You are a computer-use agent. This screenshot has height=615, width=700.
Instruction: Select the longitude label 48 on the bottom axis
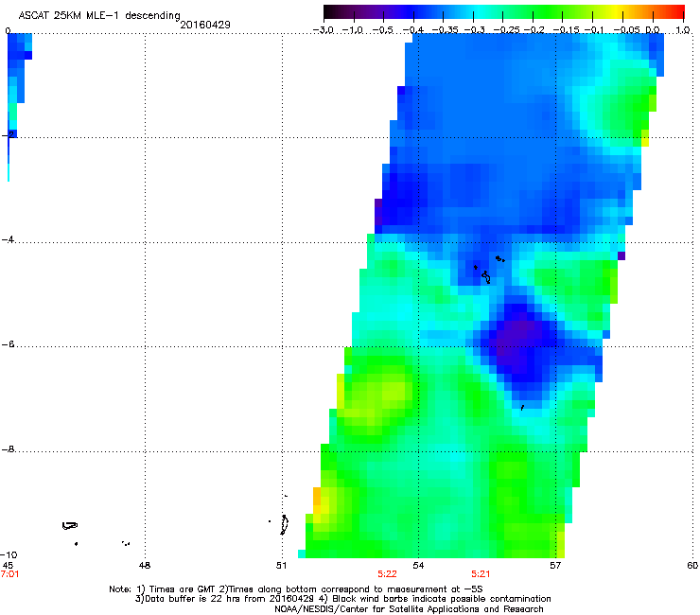click(145, 566)
